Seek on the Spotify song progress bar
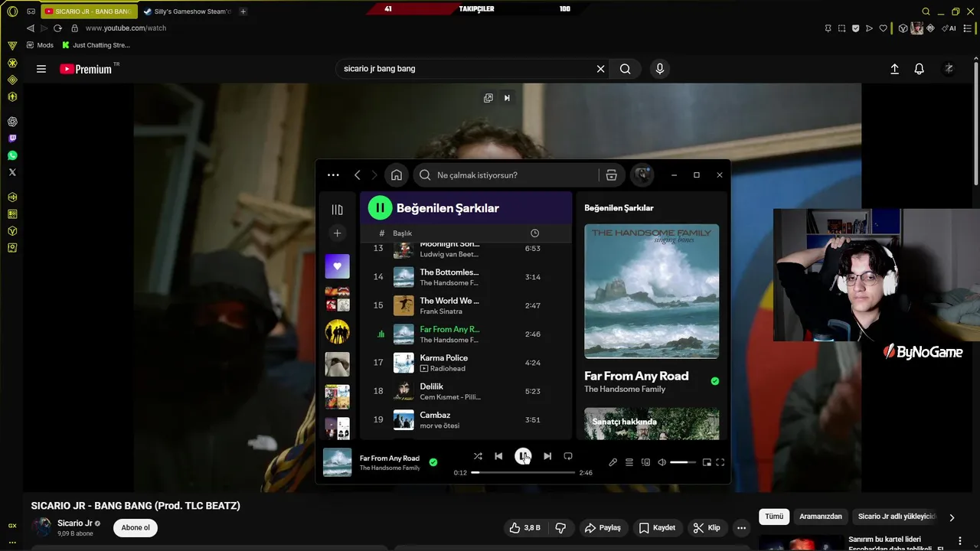980x551 pixels. coord(524,472)
